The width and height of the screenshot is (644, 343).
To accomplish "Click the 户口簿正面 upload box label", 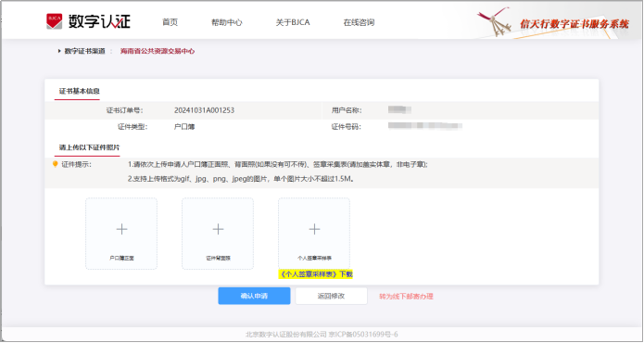I will point(121,258).
